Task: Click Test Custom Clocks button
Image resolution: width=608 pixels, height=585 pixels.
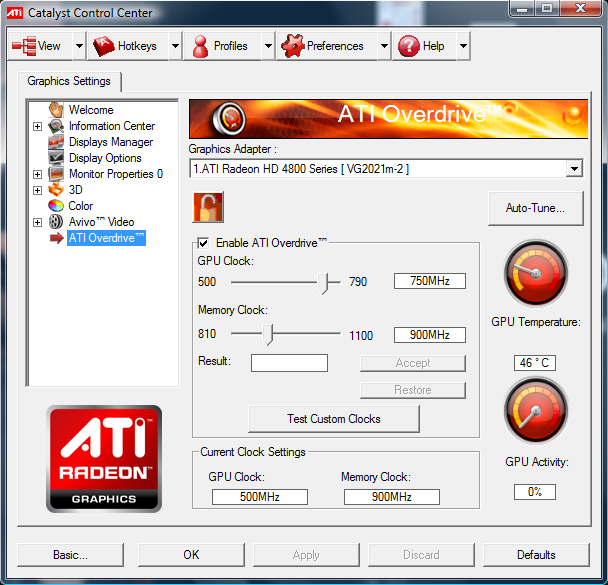Action: (x=333, y=419)
